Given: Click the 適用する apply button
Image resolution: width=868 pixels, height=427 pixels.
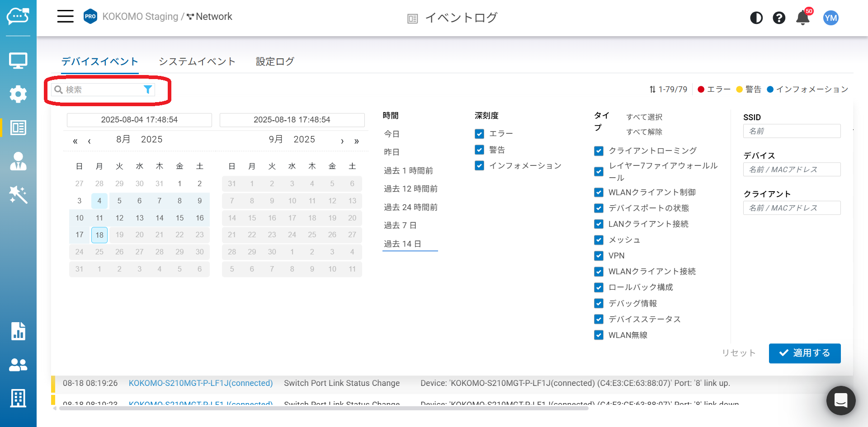Looking at the screenshot, I should pos(804,353).
